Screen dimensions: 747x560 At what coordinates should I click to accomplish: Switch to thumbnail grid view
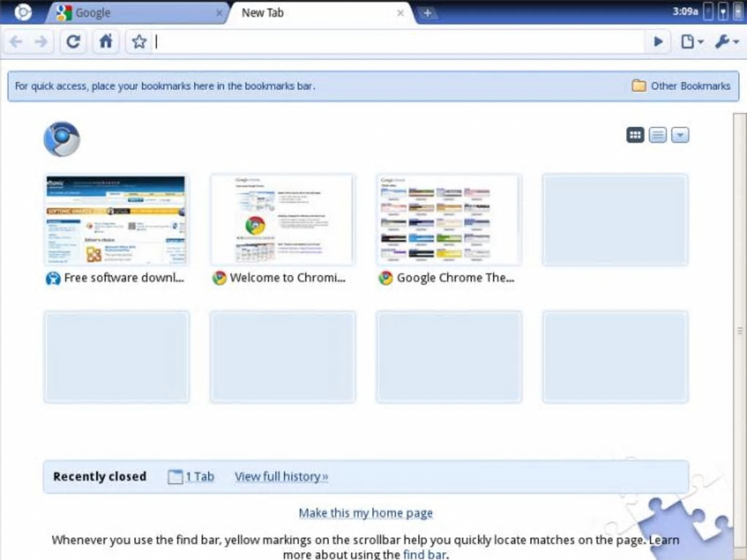point(635,135)
